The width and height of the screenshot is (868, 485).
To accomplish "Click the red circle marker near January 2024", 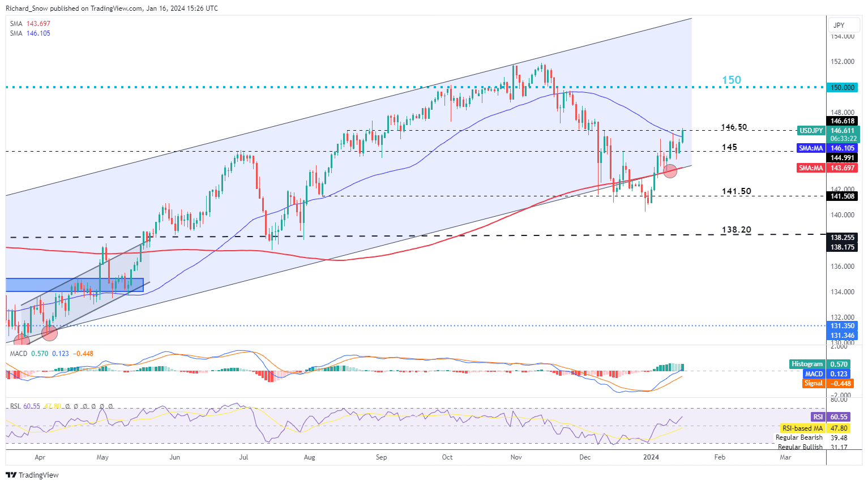I will coord(670,170).
